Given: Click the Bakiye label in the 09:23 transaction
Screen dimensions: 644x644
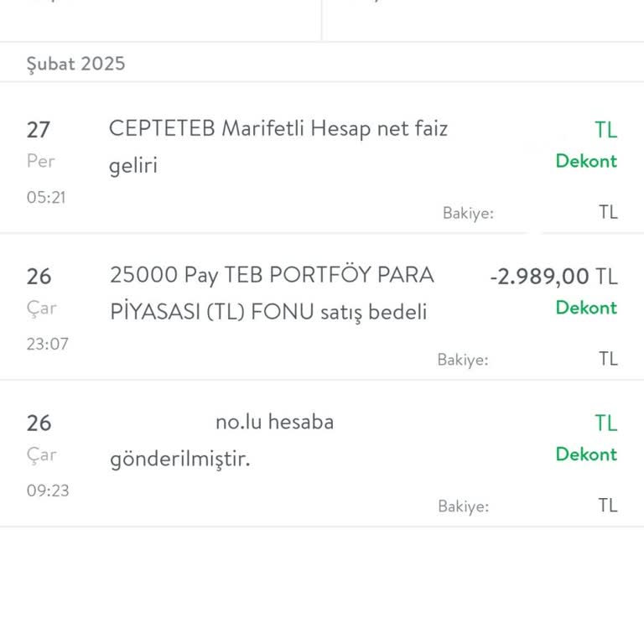Looking at the screenshot, I should (x=463, y=506).
